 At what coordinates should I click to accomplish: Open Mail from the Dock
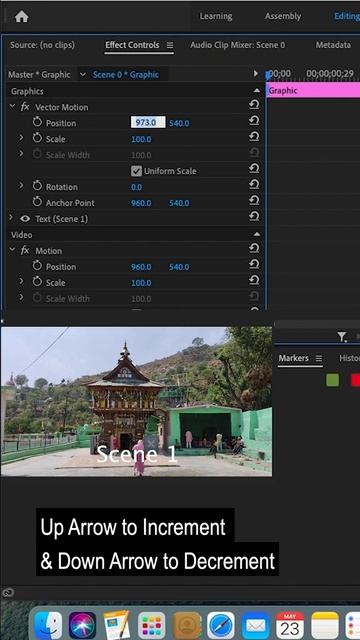click(256, 625)
